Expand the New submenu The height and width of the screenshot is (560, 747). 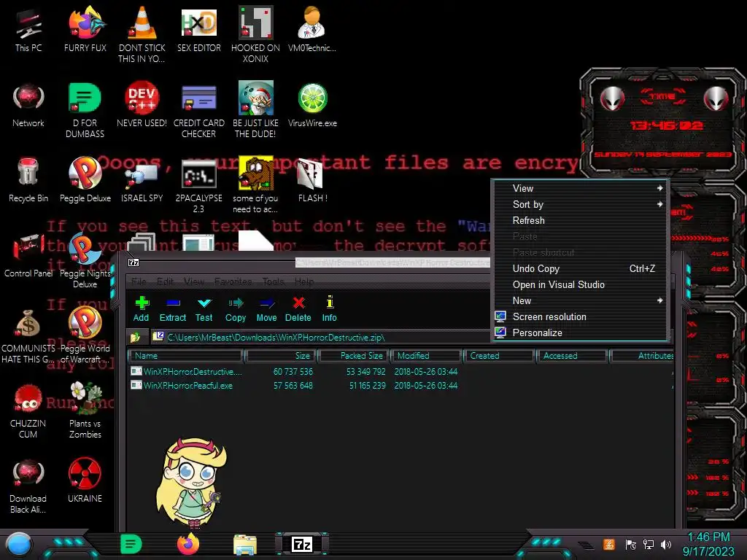(580, 300)
